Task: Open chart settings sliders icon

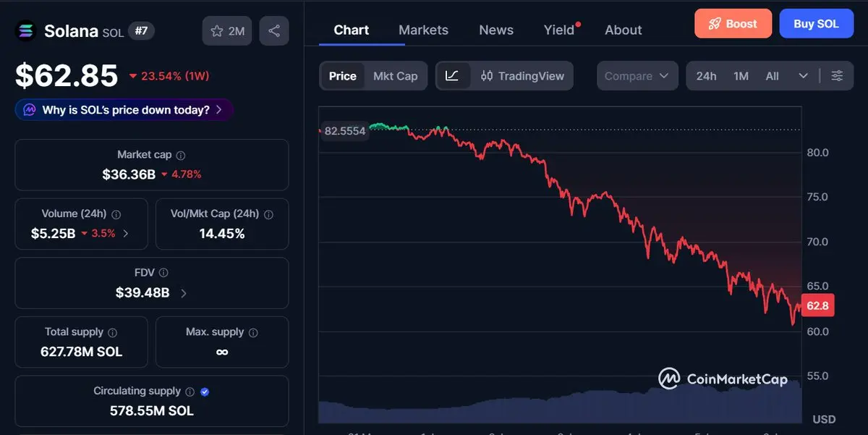Action: coord(837,76)
